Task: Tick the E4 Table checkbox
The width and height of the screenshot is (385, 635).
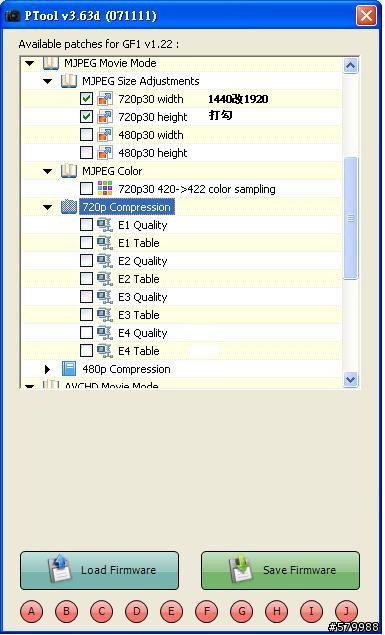Action: coord(86,351)
